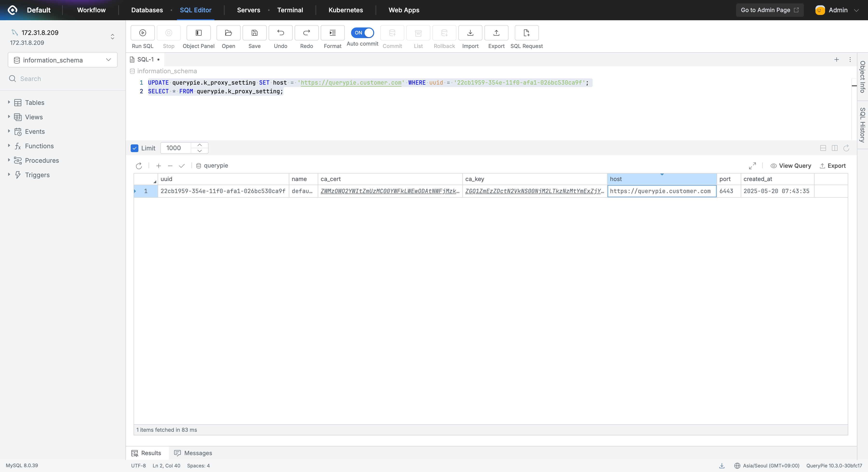Click the View Query button
The image size is (868, 472).
(x=791, y=166)
